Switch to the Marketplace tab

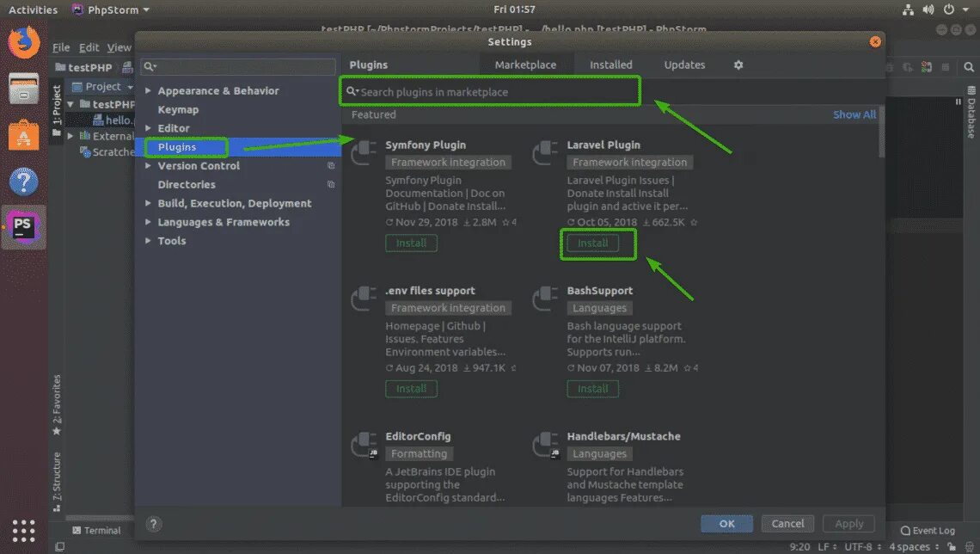[x=525, y=65]
